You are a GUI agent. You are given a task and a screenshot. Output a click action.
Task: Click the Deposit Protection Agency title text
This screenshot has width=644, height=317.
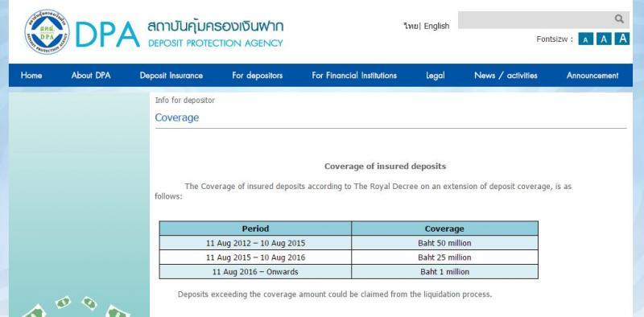pos(215,43)
